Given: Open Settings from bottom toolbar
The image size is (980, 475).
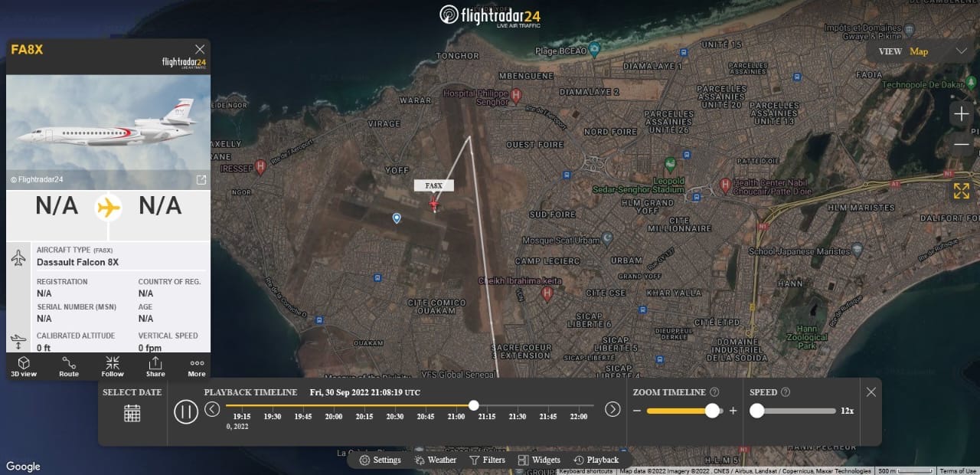Looking at the screenshot, I should tap(380, 460).
